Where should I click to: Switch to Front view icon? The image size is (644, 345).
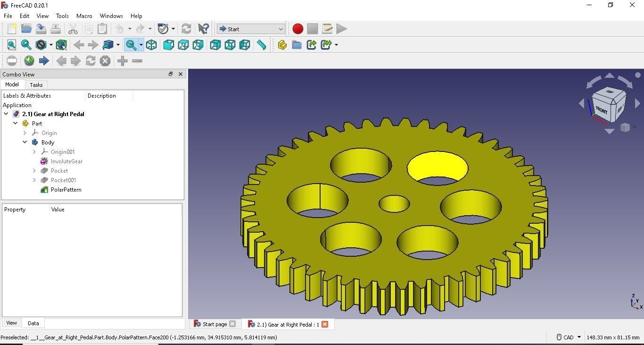[x=168, y=45]
